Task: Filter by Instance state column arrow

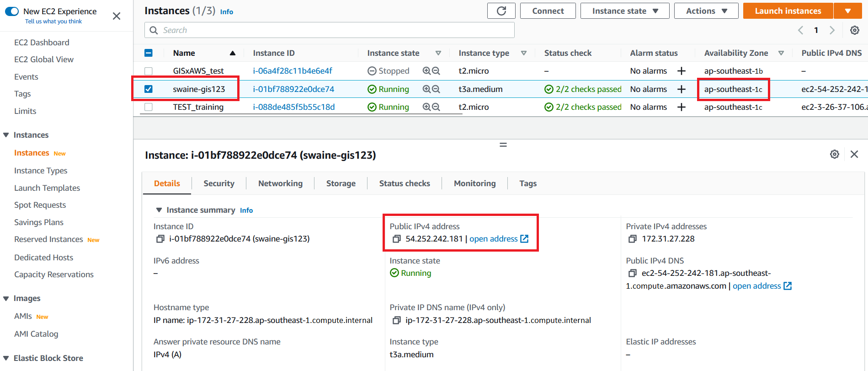Action: coord(438,53)
